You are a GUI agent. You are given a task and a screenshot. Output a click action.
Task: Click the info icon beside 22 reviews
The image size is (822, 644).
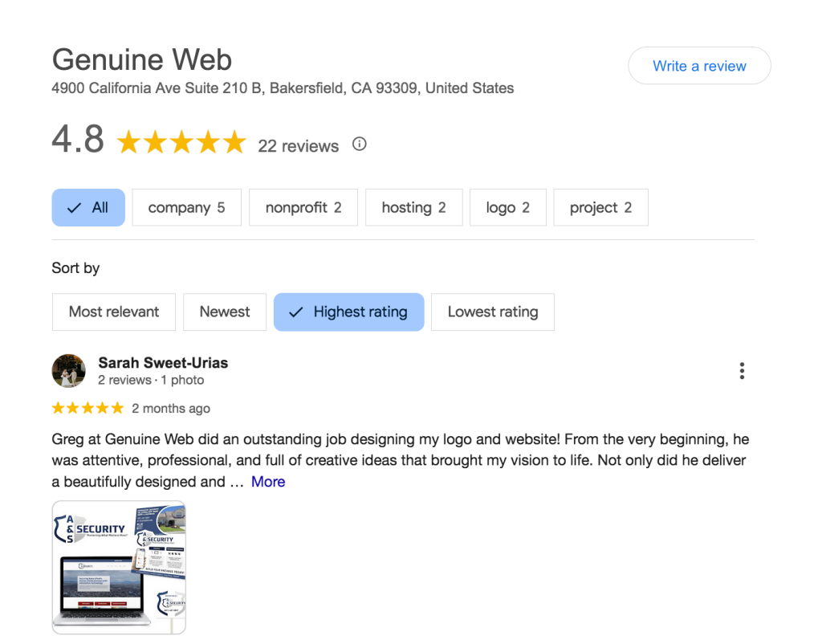(x=360, y=145)
